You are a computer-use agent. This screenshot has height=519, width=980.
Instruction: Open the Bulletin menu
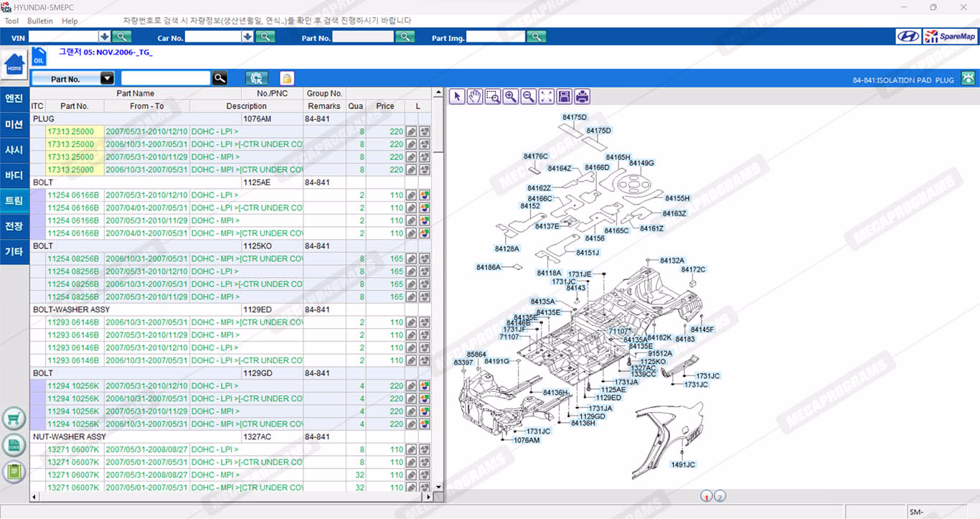(40, 21)
